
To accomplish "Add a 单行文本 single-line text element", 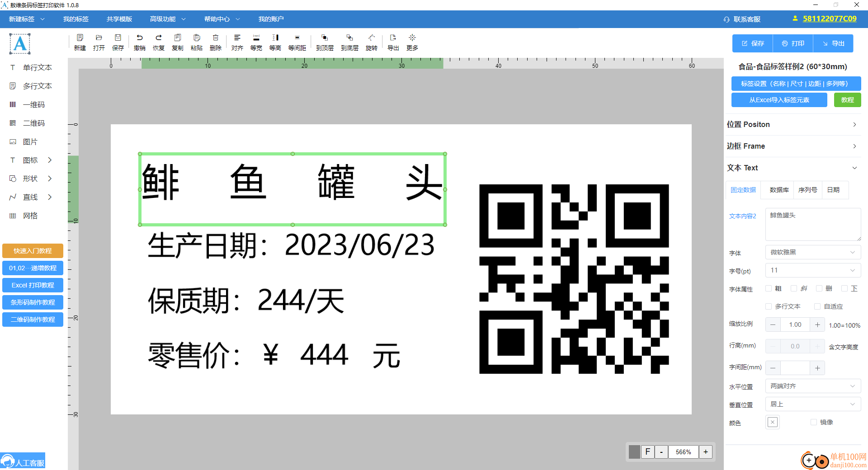I will point(31,67).
